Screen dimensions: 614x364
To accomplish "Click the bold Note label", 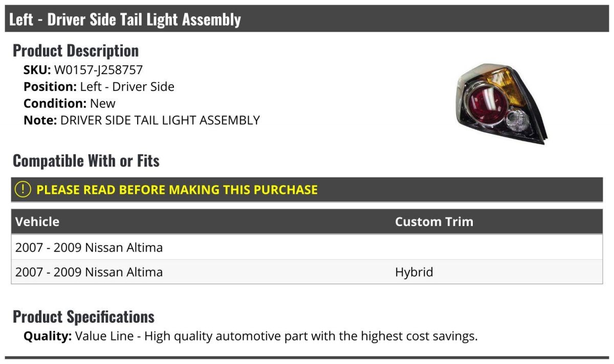I will [x=40, y=121].
